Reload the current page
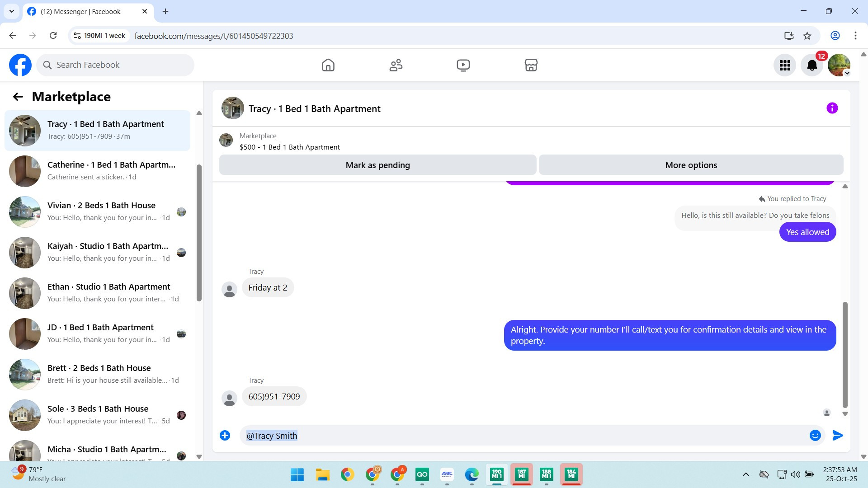 coord(53,36)
